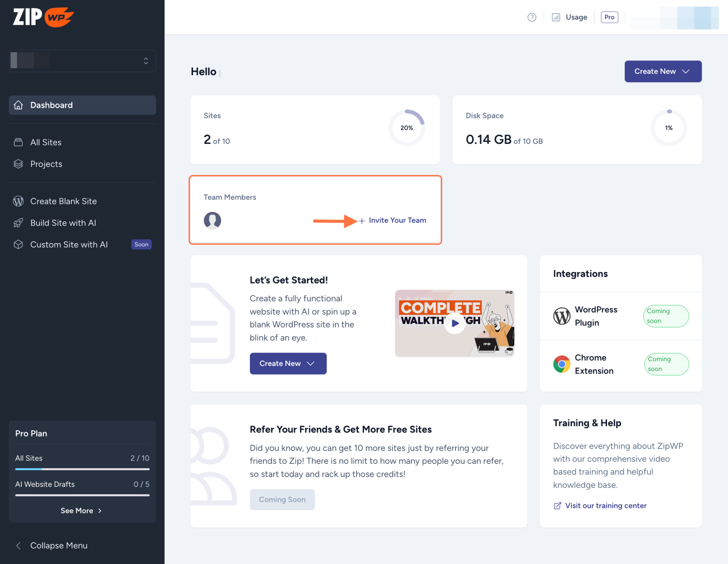Open the workspace switcher dropdown

pyautogui.click(x=82, y=61)
